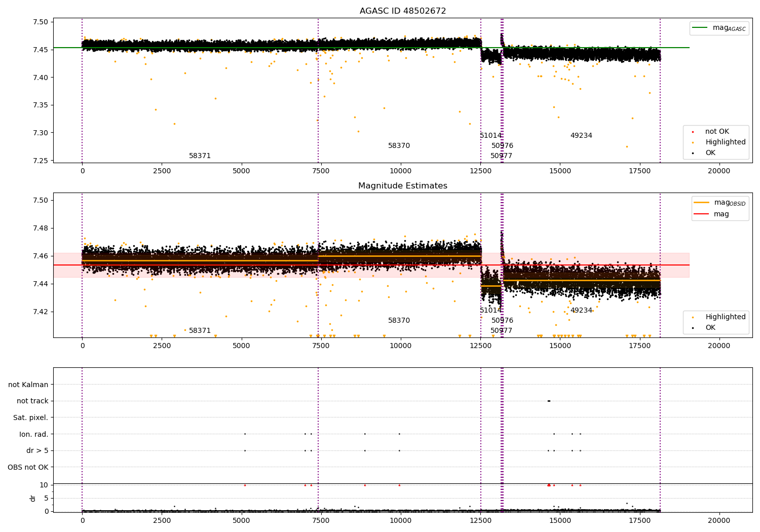This screenshot has height=532, width=760.
Task: Click the 7.25 tick on top plot
Action: coord(40,161)
